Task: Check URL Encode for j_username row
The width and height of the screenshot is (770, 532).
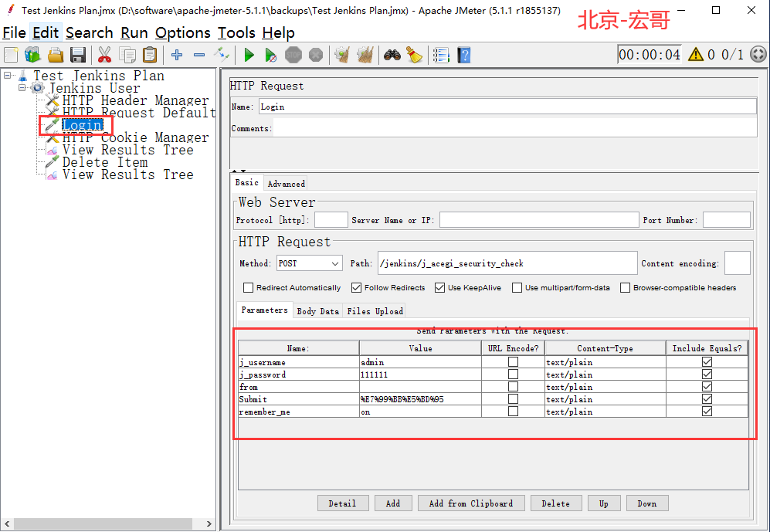Action: tap(513, 361)
